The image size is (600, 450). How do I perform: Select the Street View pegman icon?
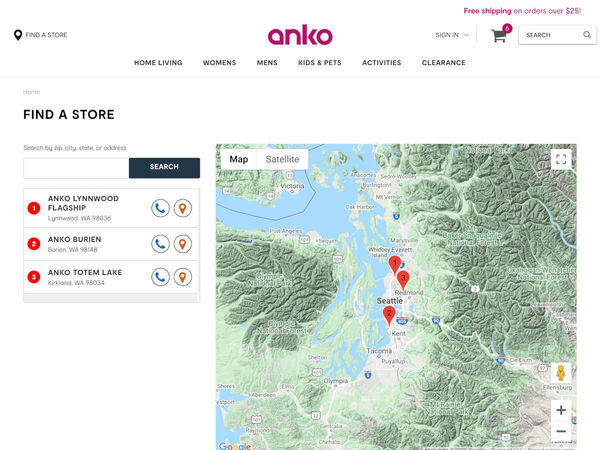click(561, 373)
